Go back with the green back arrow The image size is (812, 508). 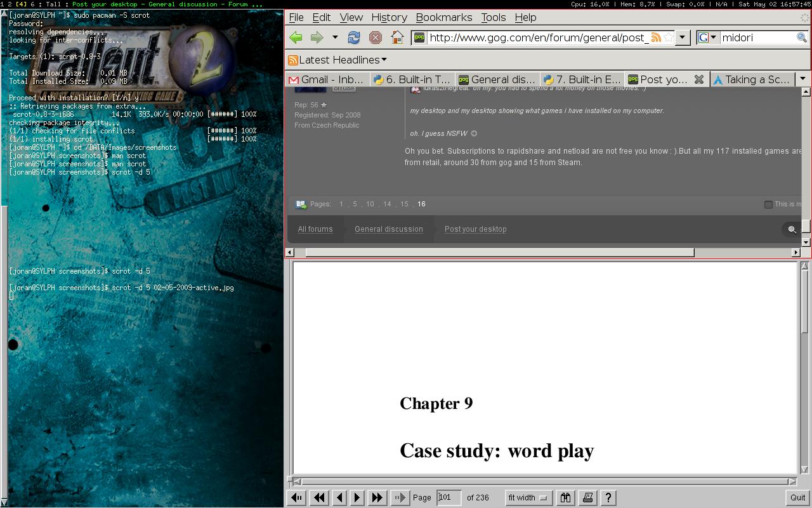[x=296, y=37]
